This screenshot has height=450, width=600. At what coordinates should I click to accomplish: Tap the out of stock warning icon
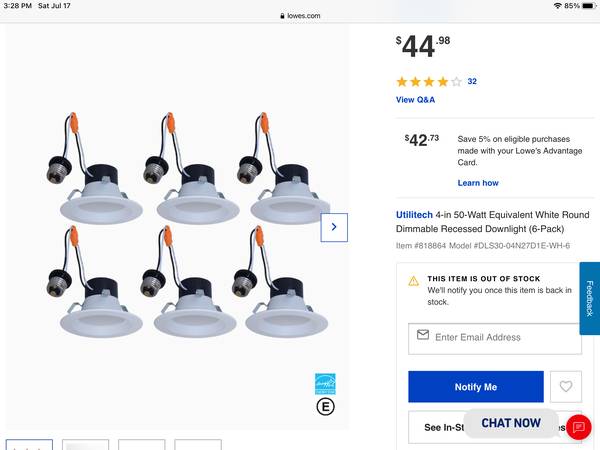pyautogui.click(x=414, y=281)
